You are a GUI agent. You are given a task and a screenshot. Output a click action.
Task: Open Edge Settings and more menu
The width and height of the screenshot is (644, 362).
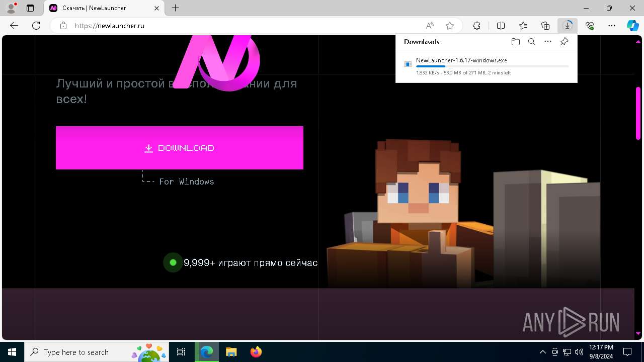coord(612,26)
